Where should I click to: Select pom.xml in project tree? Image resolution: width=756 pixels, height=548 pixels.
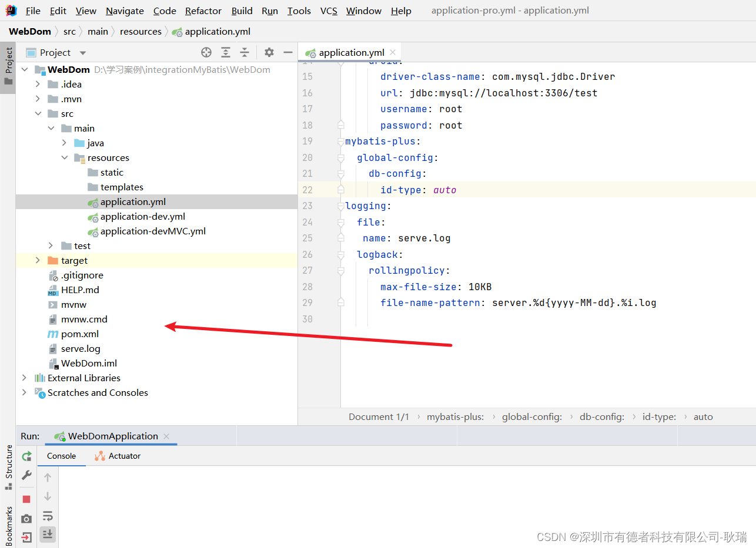(80, 334)
